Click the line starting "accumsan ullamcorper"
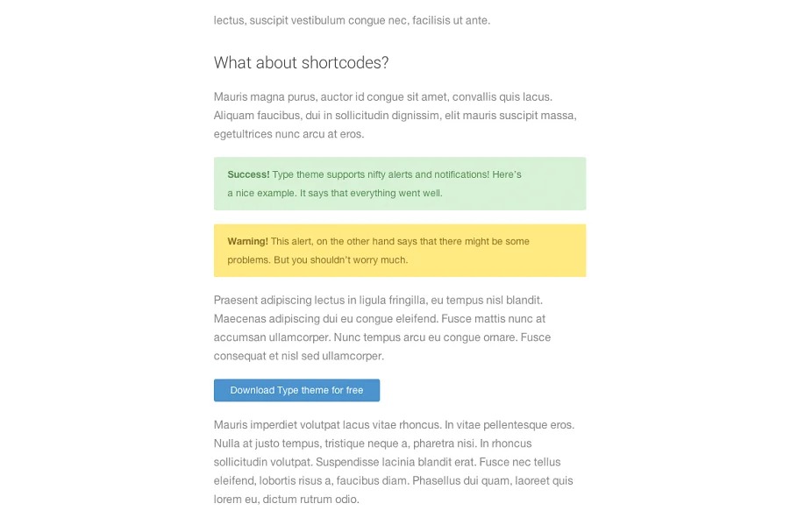This screenshot has height=532, width=798. (x=382, y=337)
